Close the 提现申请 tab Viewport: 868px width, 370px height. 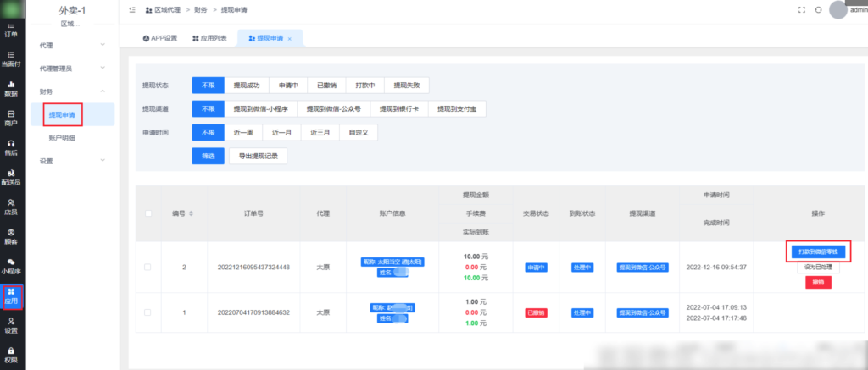pyautogui.click(x=290, y=39)
